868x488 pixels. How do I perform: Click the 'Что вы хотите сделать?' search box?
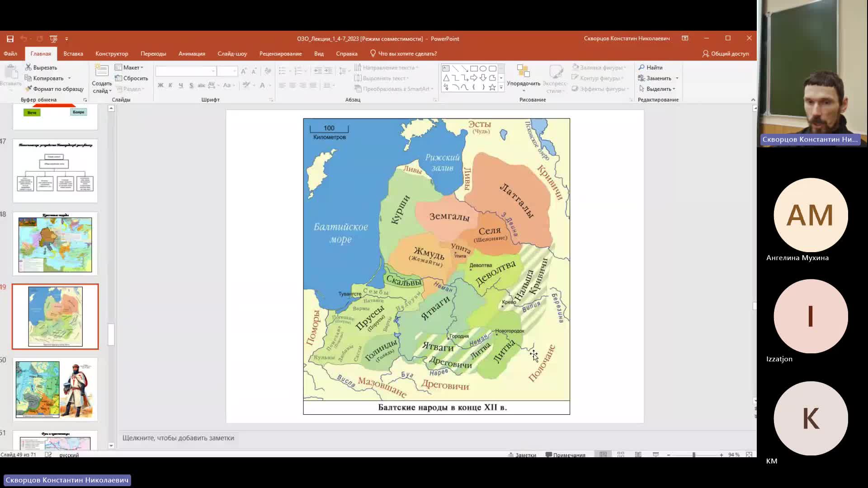point(403,53)
